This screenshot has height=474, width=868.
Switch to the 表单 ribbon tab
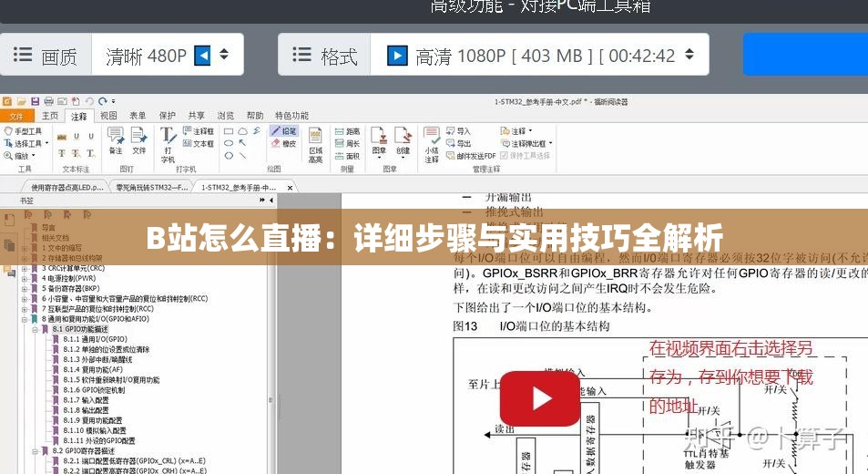coord(138,116)
